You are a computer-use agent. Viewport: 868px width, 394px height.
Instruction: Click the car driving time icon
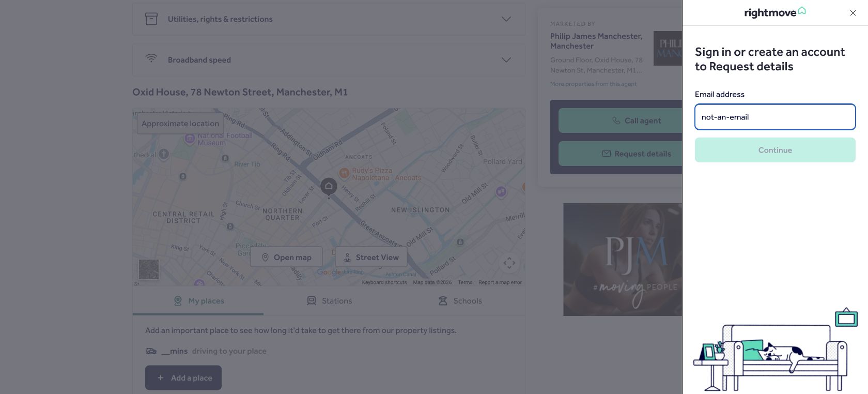(x=151, y=351)
